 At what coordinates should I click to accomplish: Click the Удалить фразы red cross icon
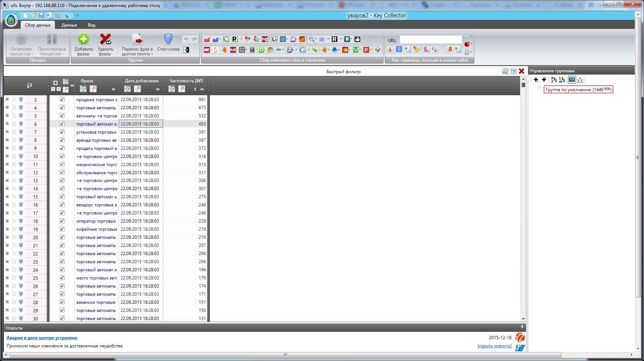(x=105, y=39)
